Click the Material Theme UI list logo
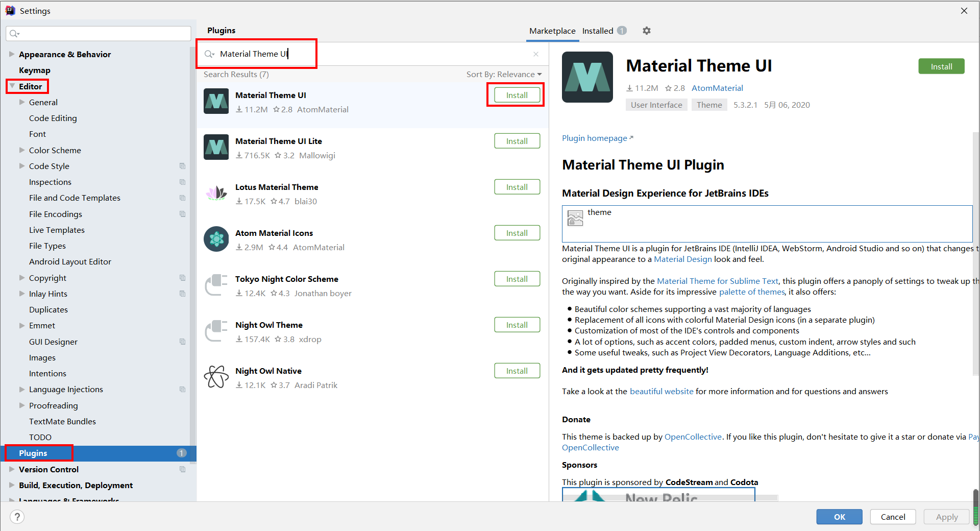980x531 pixels. click(x=216, y=101)
